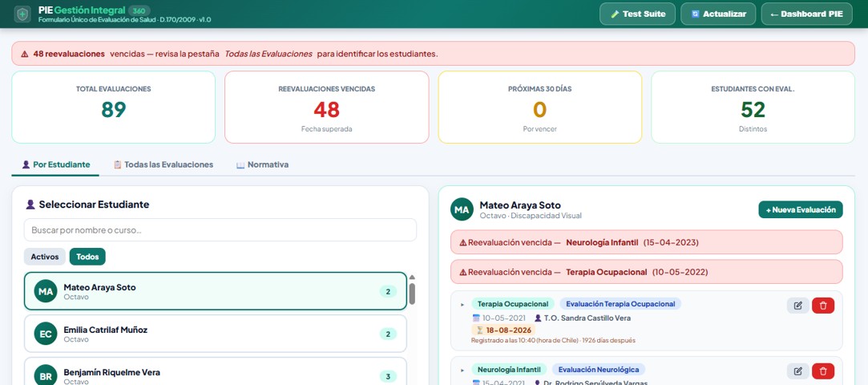Click the Próximas 30 Días card
Image resolution: width=868 pixels, height=385 pixels.
point(539,107)
